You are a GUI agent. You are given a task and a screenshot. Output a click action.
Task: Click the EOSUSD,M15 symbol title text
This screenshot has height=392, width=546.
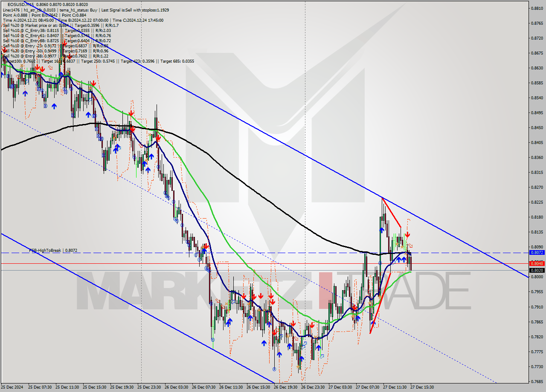21,5
